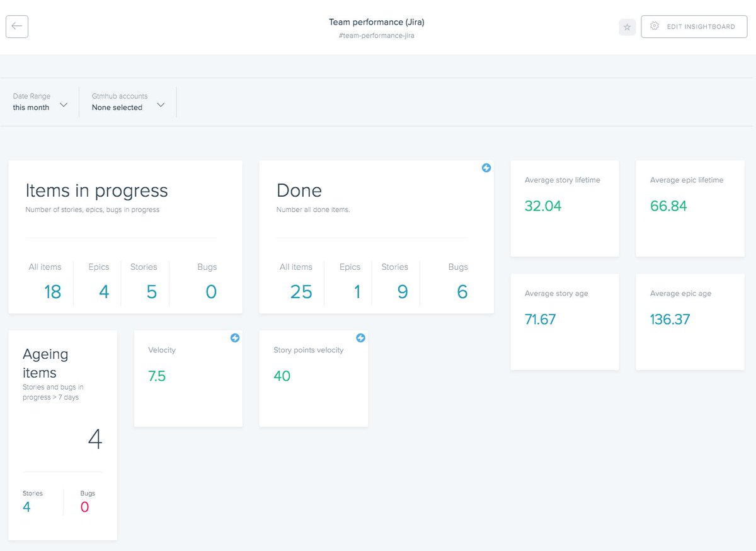Click the 'None selected' accounts value
The image size is (756, 551).
[x=117, y=108]
